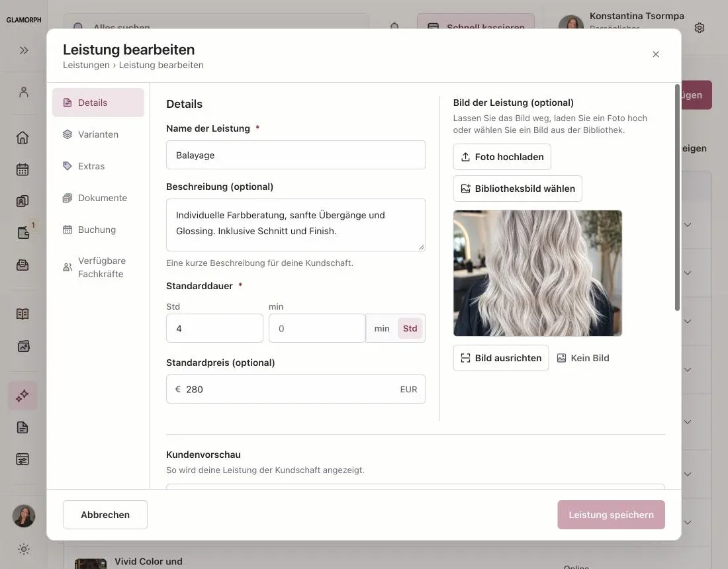Select the sparkles services icon in sidebar
728x569 pixels.
[23, 396]
